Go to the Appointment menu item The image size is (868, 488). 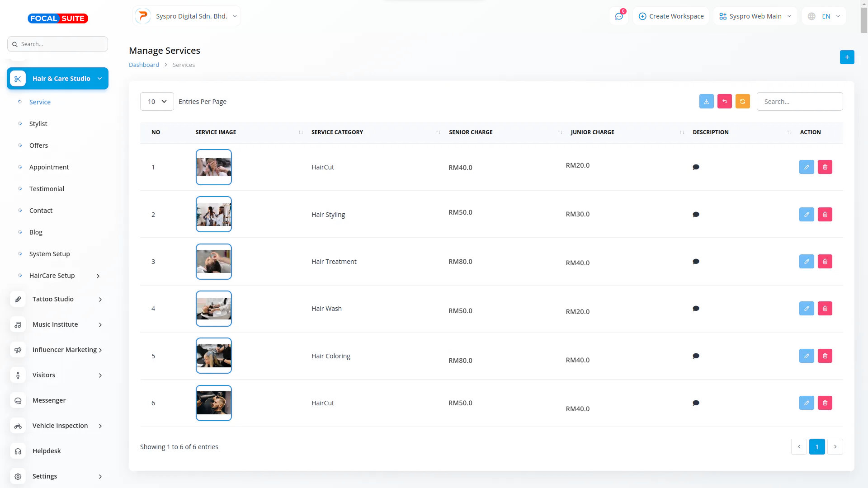49,167
